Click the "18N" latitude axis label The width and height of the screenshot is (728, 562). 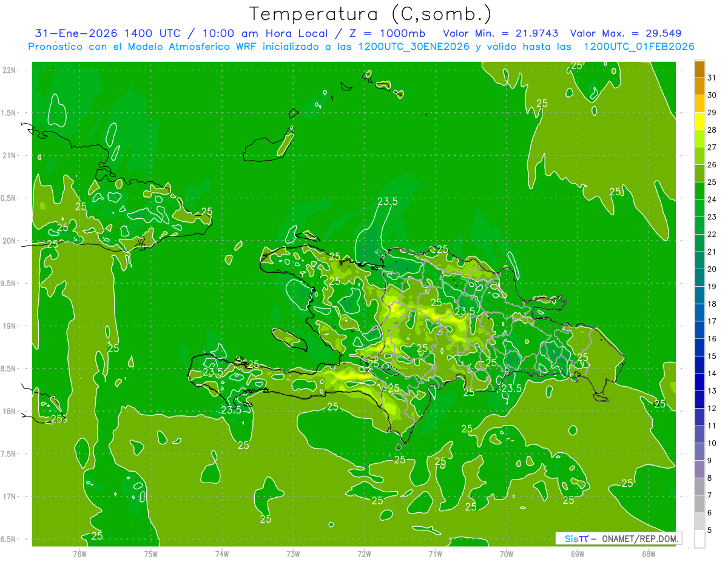[9, 411]
